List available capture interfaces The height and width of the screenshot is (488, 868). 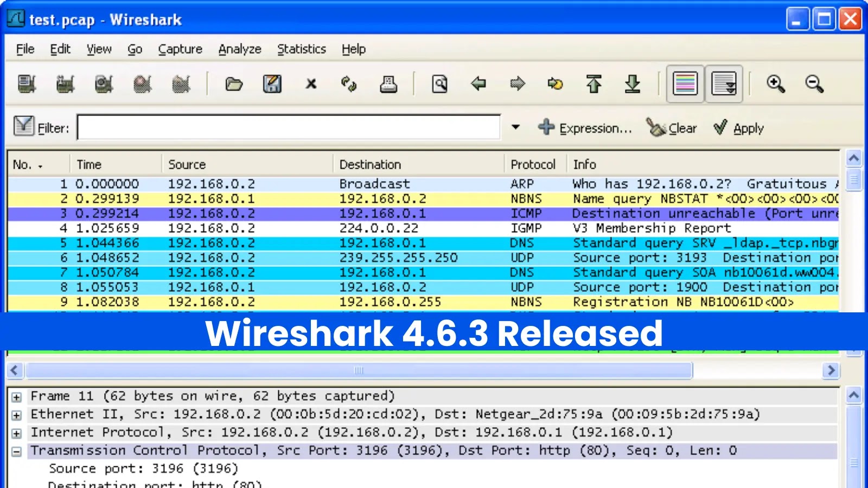[x=26, y=84]
